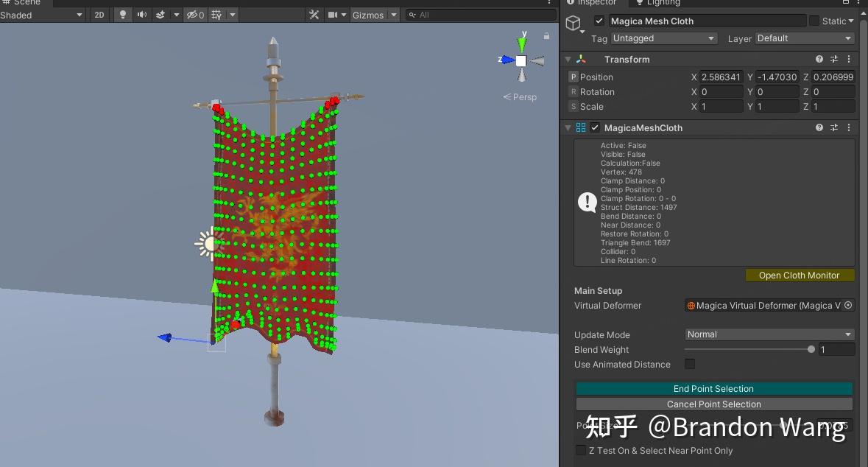Toggle scene effects (skybox/fog) icon
Screen dimensions: 868x467
(x=160, y=15)
